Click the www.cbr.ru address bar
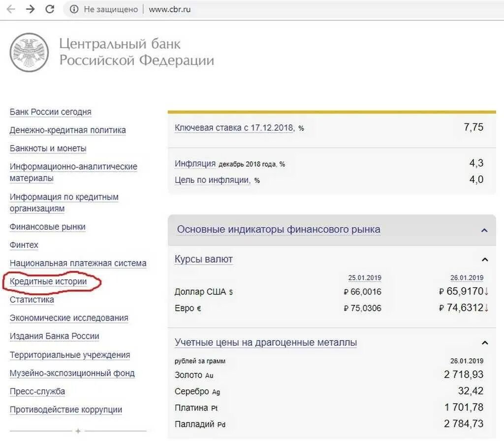 [x=169, y=9]
